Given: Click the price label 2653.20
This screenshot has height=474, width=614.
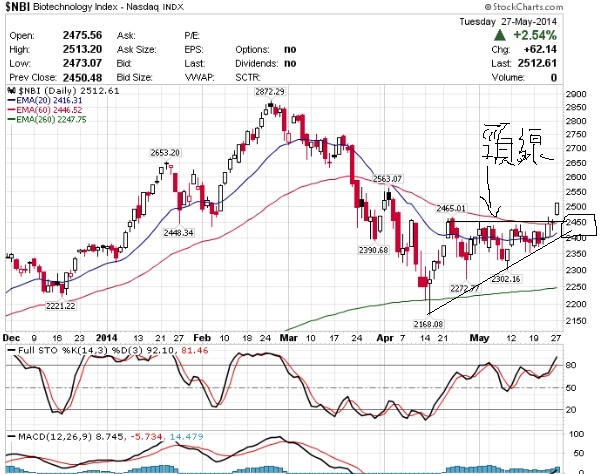Looking at the screenshot, I should (x=165, y=152).
